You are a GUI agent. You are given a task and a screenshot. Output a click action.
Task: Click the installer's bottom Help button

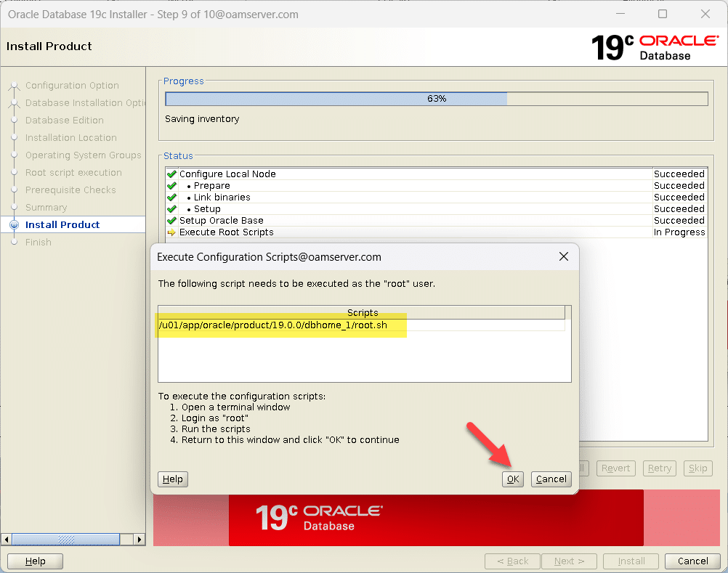point(36,561)
